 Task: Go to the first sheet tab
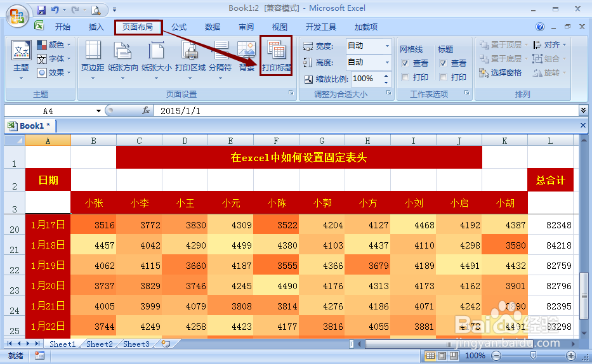coord(10,344)
